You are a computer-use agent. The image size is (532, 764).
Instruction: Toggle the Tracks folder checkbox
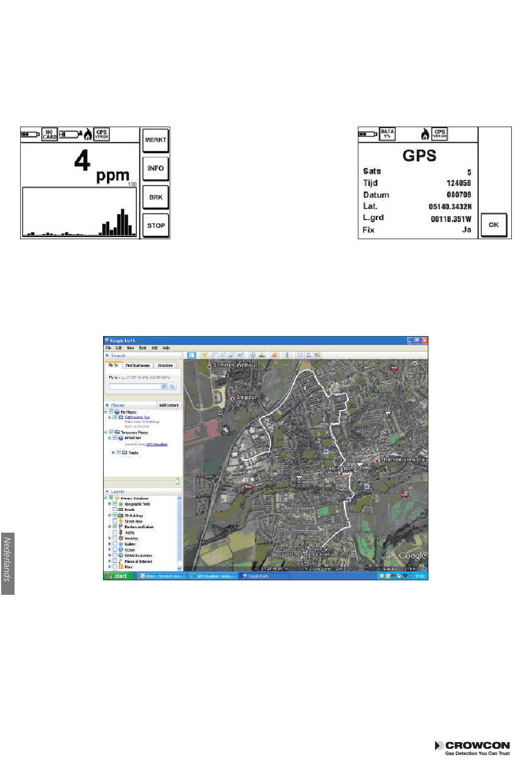point(119,453)
